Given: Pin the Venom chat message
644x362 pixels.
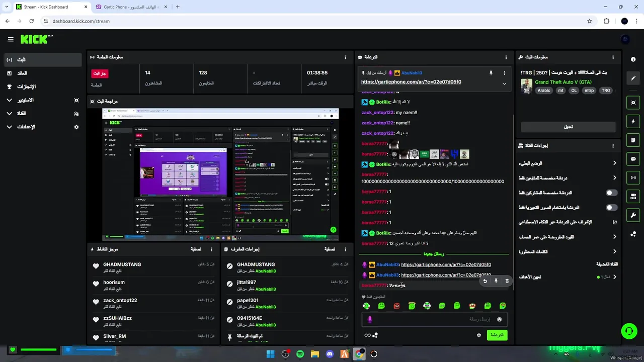Looking at the screenshot, I should coord(496,281).
